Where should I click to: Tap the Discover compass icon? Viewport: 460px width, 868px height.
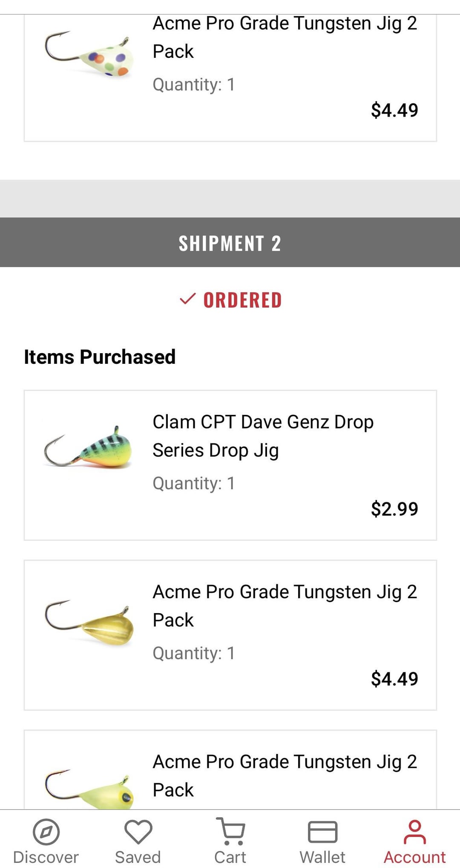[x=46, y=831]
